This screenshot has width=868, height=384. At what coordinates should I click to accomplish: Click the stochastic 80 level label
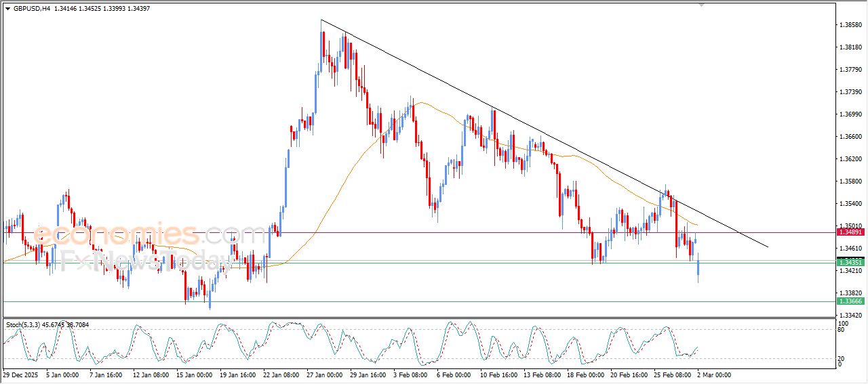(842, 330)
